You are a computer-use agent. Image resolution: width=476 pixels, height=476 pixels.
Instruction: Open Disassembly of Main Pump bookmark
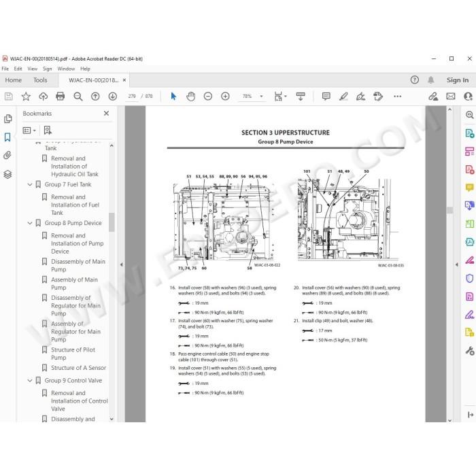pyautogui.click(x=78, y=266)
